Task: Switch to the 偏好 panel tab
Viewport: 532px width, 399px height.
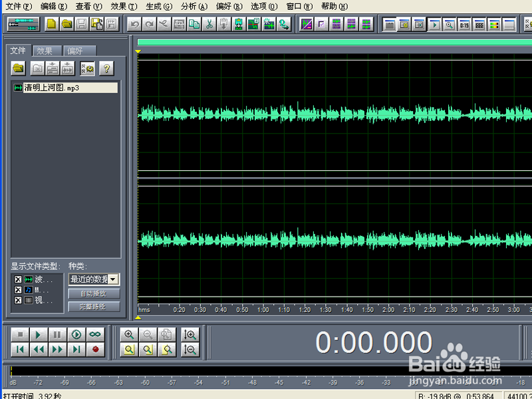Action: [x=80, y=51]
